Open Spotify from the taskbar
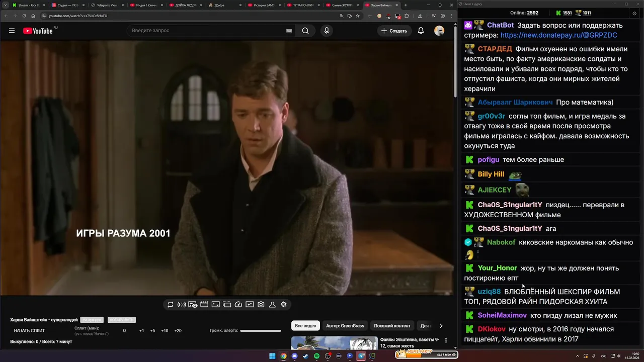Image resolution: width=644 pixels, height=362 pixels. (316, 356)
